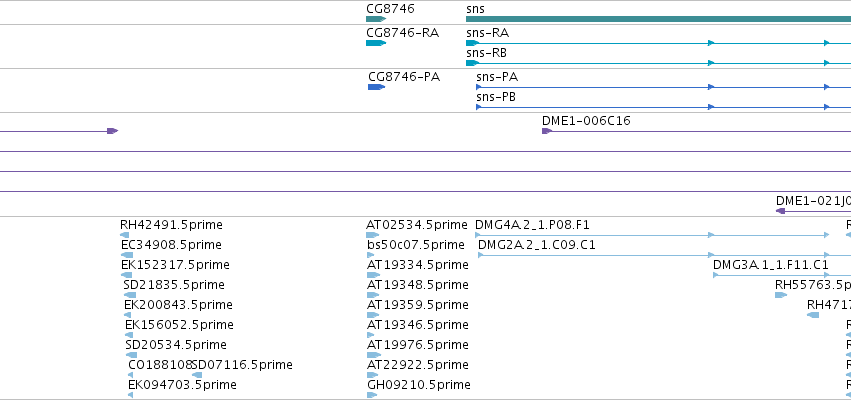The image size is (851, 400).
Task: Select the CG8746 gene arrow glyph
Action: pos(376,19)
